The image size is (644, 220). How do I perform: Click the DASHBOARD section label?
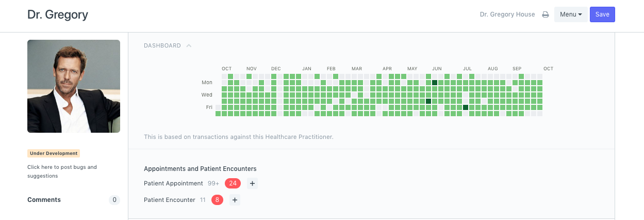click(162, 45)
